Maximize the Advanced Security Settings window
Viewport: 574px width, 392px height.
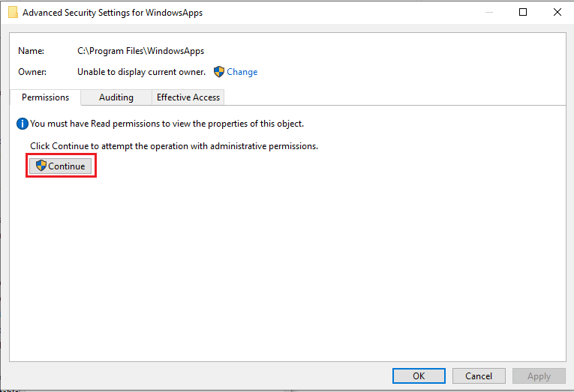(523, 12)
